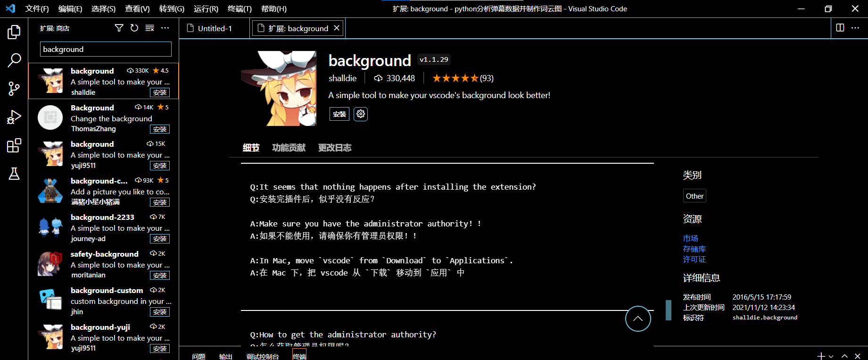The image size is (868, 360).
Task: Click the details page scrollbar thumb
Action: [669, 310]
